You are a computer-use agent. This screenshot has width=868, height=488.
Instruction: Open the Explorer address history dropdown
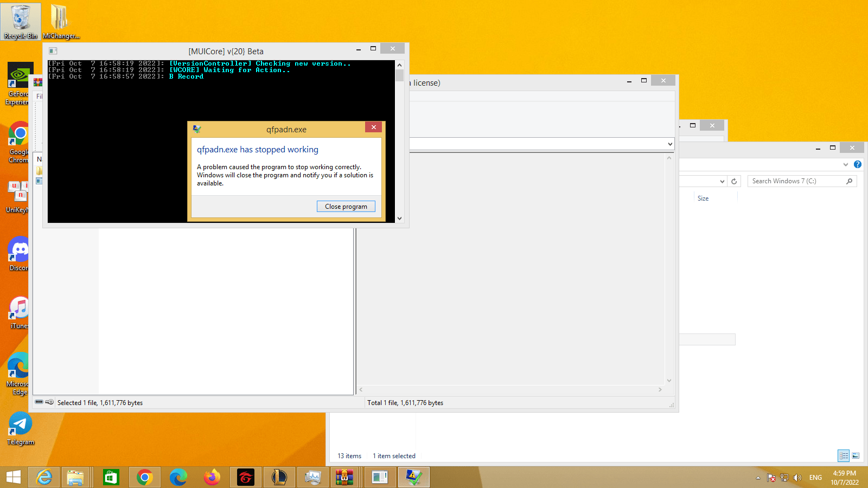[x=722, y=181]
